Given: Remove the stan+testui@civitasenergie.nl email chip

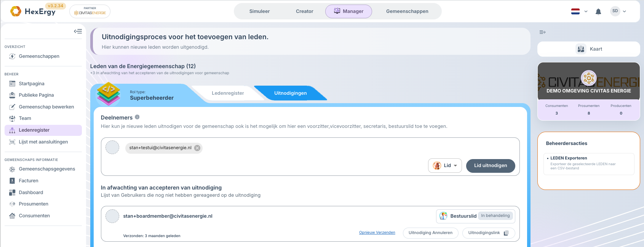Looking at the screenshot, I should click(x=197, y=148).
